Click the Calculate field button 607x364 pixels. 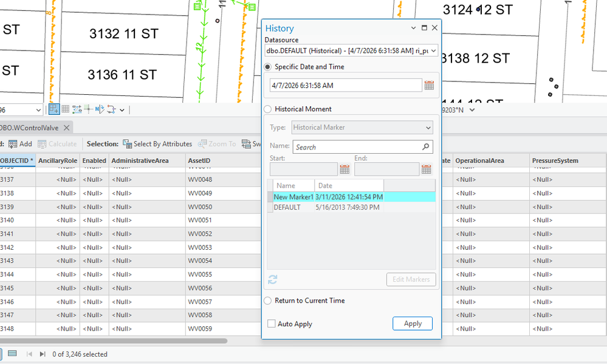[x=57, y=144]
